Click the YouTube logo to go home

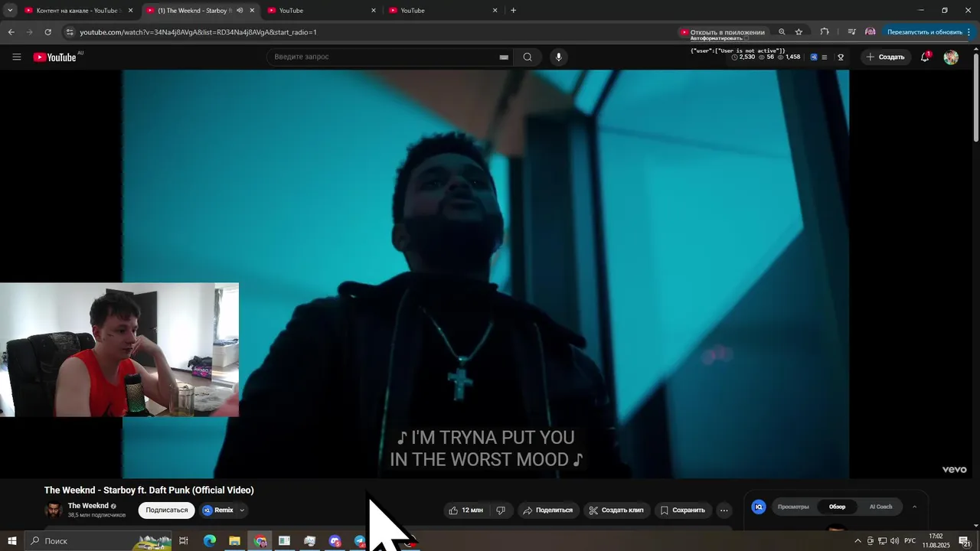click(55, 57)
